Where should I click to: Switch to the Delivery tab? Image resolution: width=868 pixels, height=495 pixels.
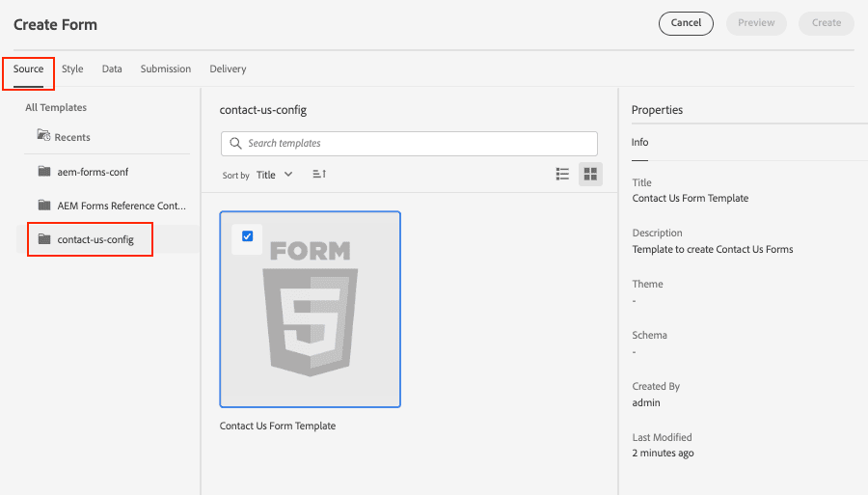point(228,69)
